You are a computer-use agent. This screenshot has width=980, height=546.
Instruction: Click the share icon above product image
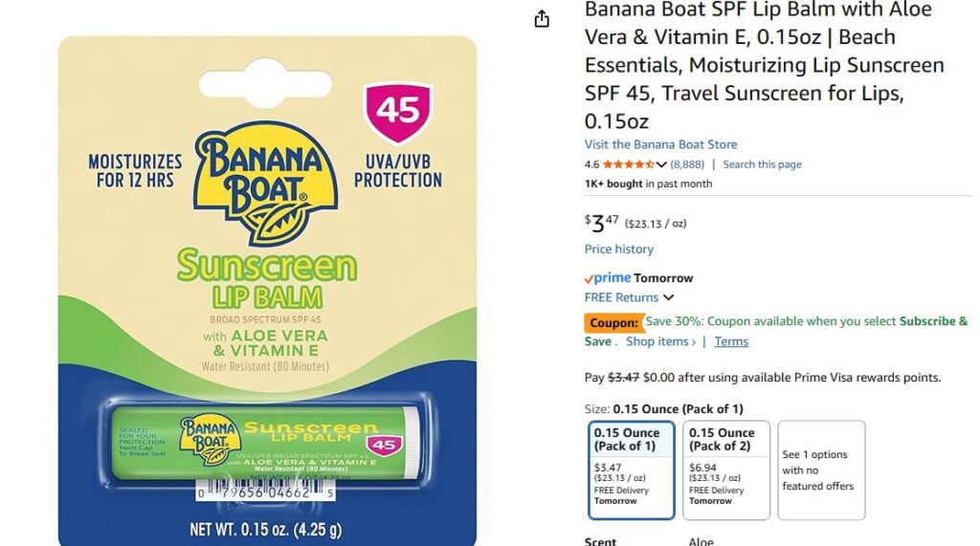[542, 19]
